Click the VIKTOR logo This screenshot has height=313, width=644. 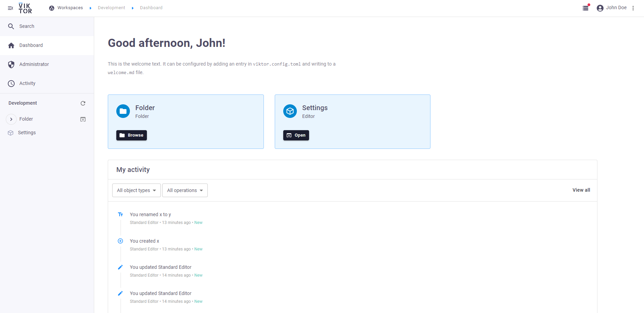point(25,8)
